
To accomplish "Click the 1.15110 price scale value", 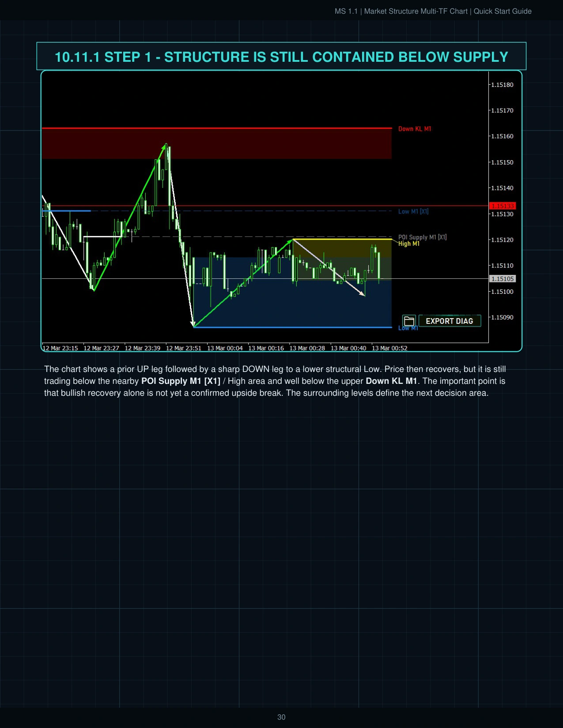I will pyautogui.click(x=503, y=266).
